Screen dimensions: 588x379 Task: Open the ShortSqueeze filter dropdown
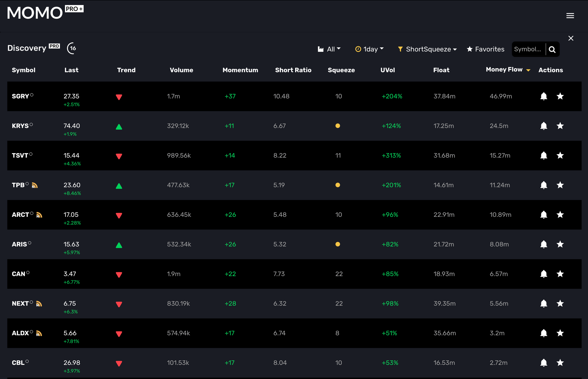click(427, 49)
